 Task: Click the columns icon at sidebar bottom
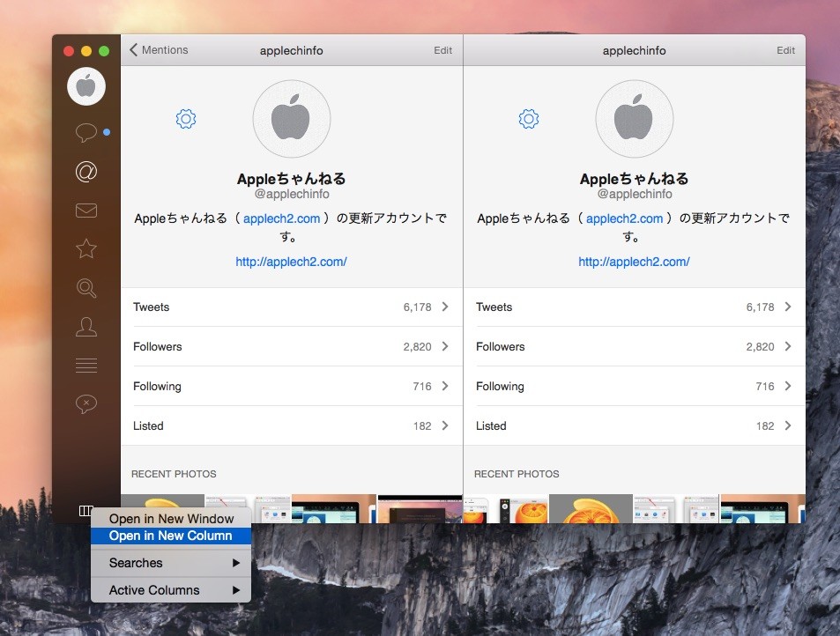coord(85,511)
